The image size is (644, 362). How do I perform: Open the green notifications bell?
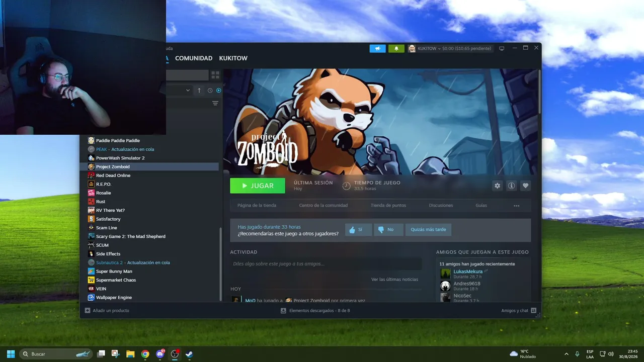tap(396, 48)
